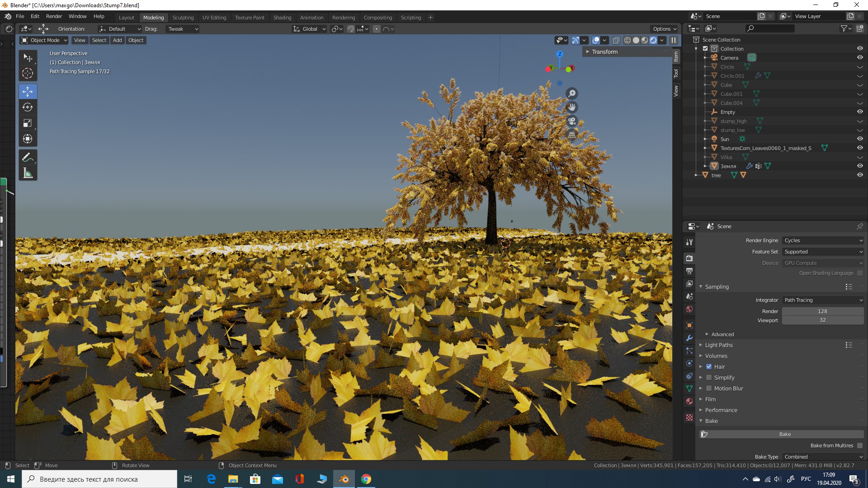
Task: Open the Render Engine dropdown
Action: tap(823, 240)
